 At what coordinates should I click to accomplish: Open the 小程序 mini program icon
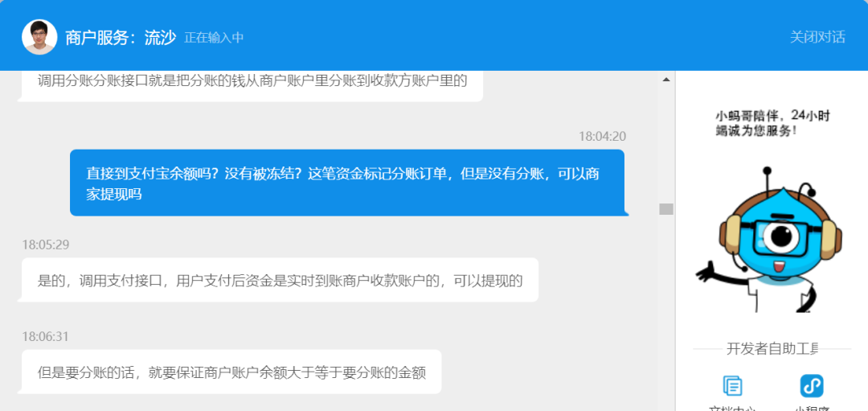coord(812,385)
